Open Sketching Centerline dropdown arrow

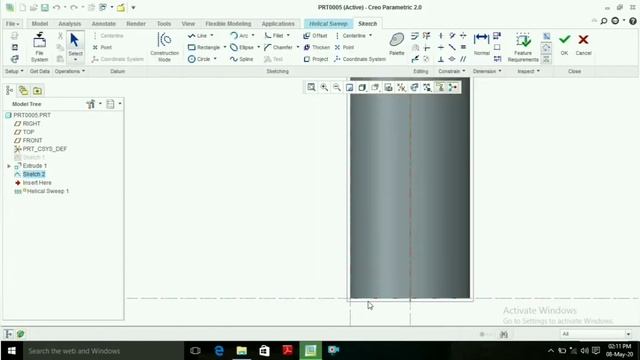click(x=370, y=36)
